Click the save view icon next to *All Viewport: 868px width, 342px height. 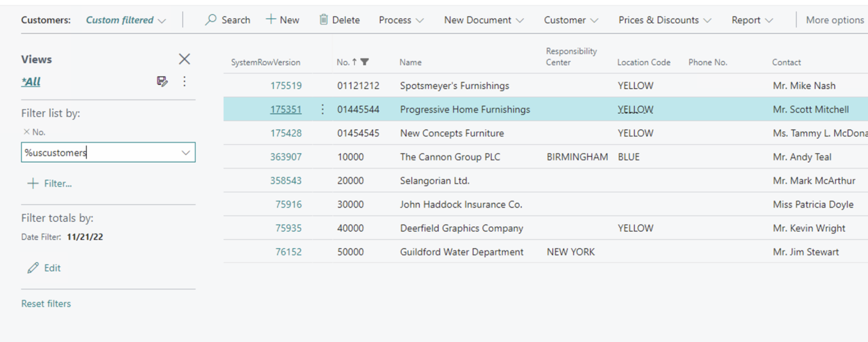pyautogui.click(x=162, y=81)
